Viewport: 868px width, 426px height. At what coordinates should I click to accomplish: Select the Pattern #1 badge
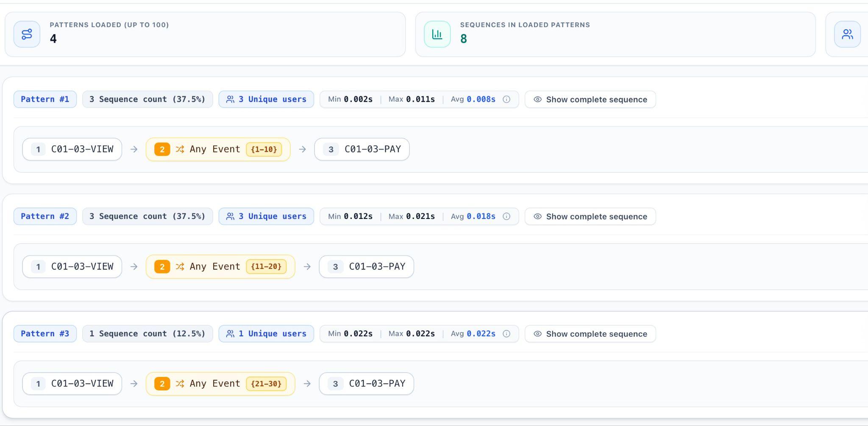pyautogui.click(x=45, y=100)
